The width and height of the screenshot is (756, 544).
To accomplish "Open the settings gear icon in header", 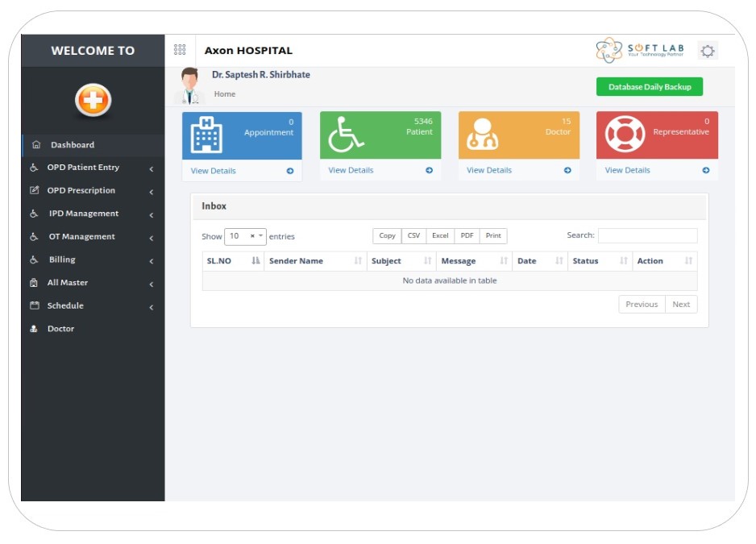I will [x=707, y=51].
